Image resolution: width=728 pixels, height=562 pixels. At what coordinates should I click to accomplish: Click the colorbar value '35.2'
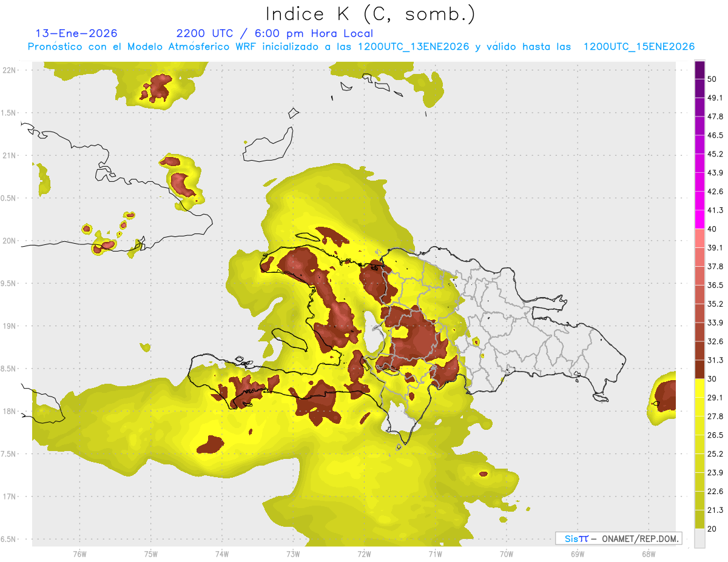tap(715, 304)
